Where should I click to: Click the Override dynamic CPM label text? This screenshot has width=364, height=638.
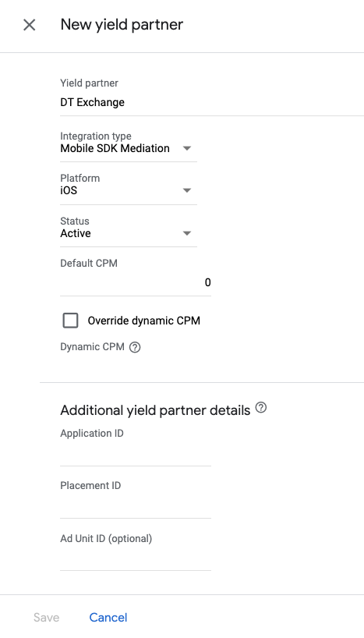[x=144, y=321]
